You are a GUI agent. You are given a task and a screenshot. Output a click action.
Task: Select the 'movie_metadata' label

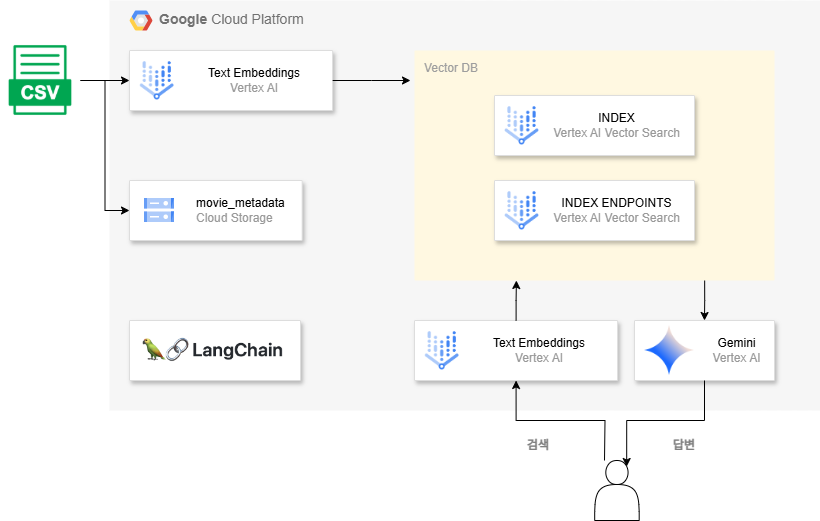240,202
